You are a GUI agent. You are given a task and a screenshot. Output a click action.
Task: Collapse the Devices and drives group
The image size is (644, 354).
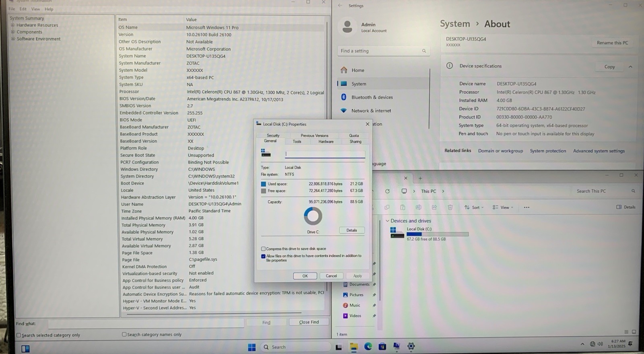387,221
